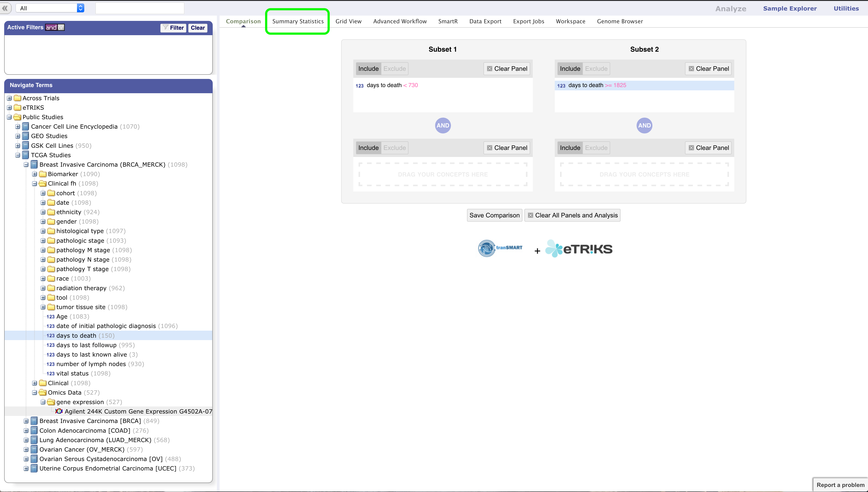Image resolution: width=868 pixels, height=492 pixels.
Task: Switch to the Grid View tab
Action: point(348,21)
